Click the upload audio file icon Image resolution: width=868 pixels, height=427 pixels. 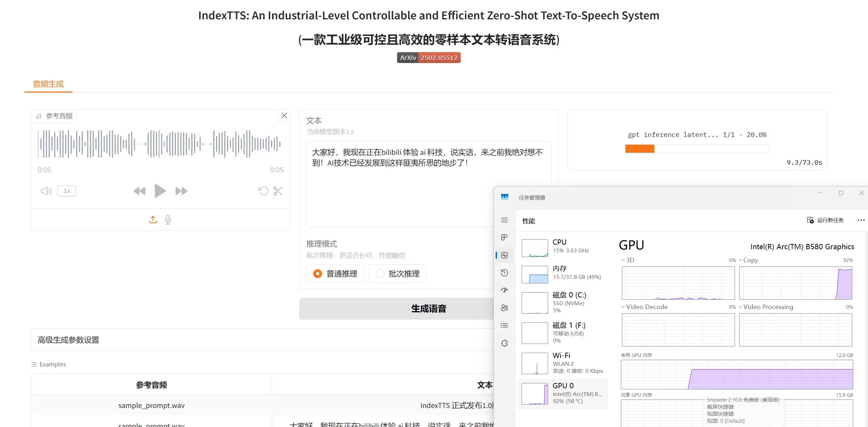click(153, 220)
